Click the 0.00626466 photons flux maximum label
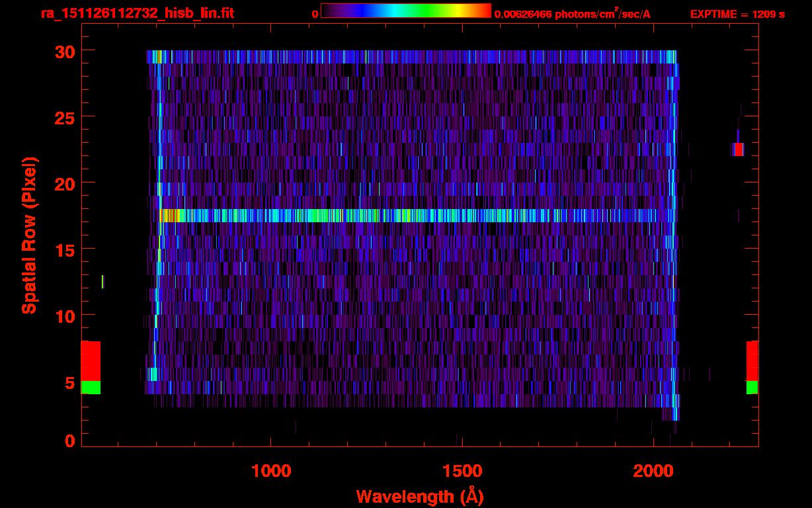This screenshot has height=508, width=812. coord(577,14)
